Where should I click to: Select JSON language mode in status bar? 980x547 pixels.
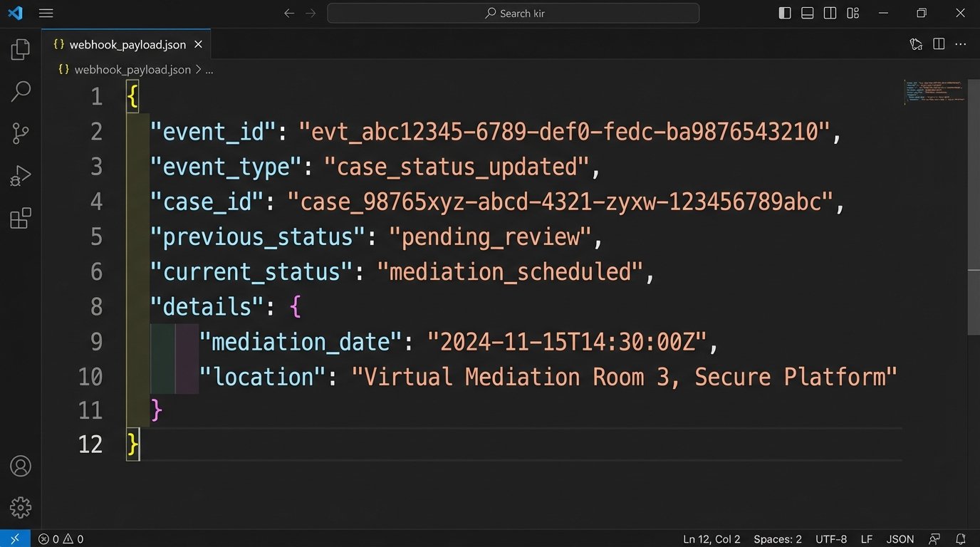point(900,539)
